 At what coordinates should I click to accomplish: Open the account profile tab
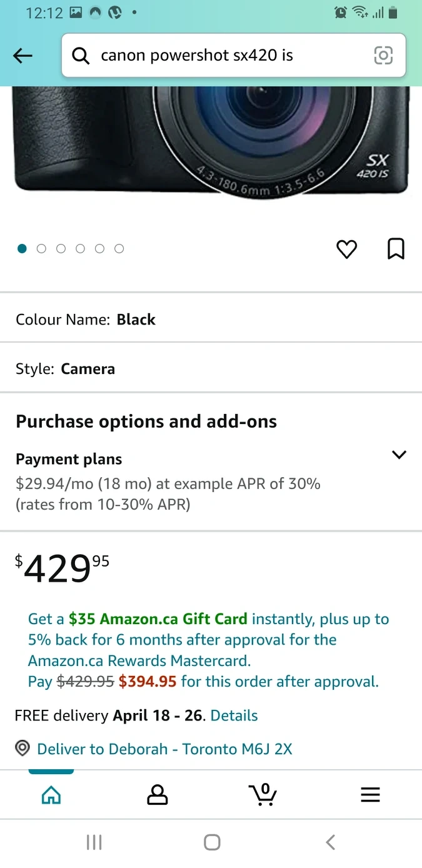(157, 795)
